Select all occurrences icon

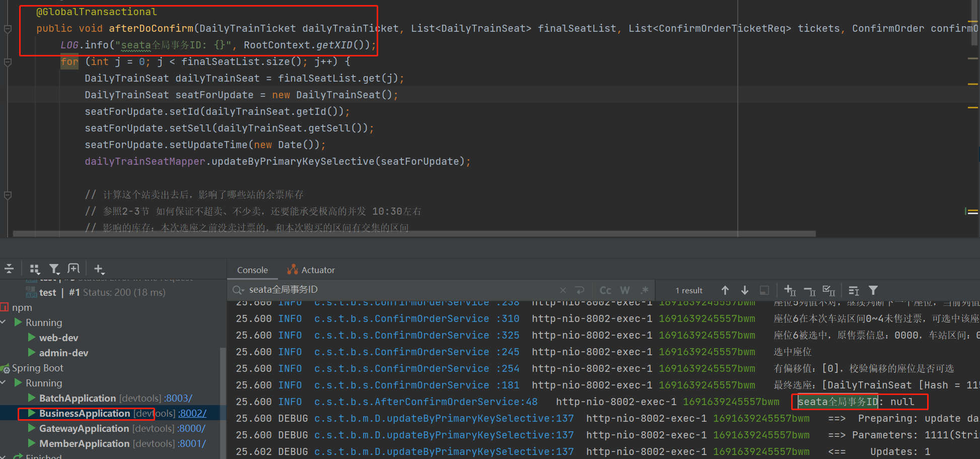click(829, 290)
